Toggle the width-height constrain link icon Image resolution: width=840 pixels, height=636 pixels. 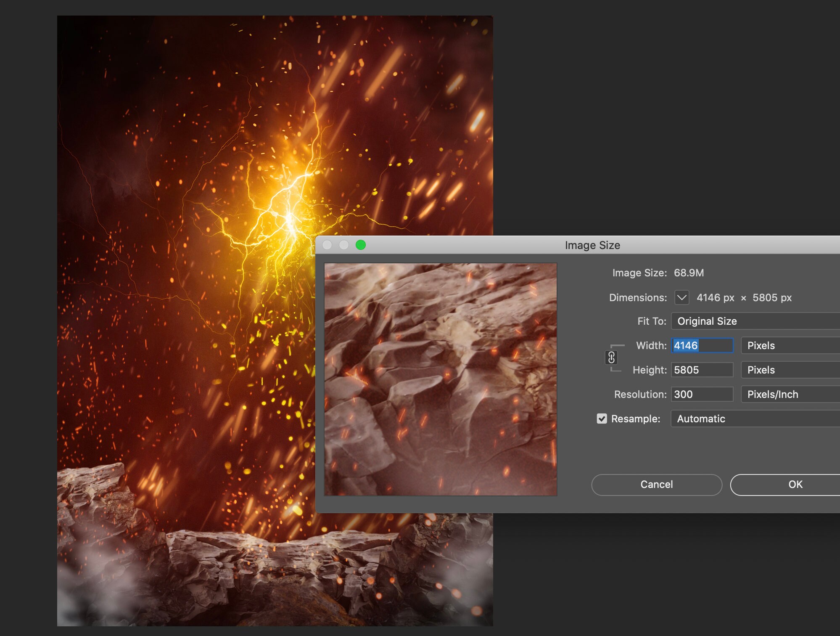tap(611, 357)
